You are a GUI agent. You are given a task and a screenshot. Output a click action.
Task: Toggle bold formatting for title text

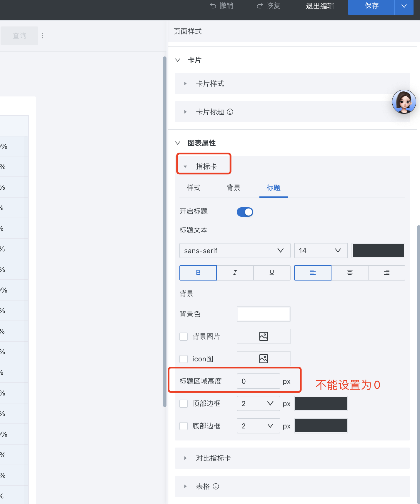click(x=198, y=273)
